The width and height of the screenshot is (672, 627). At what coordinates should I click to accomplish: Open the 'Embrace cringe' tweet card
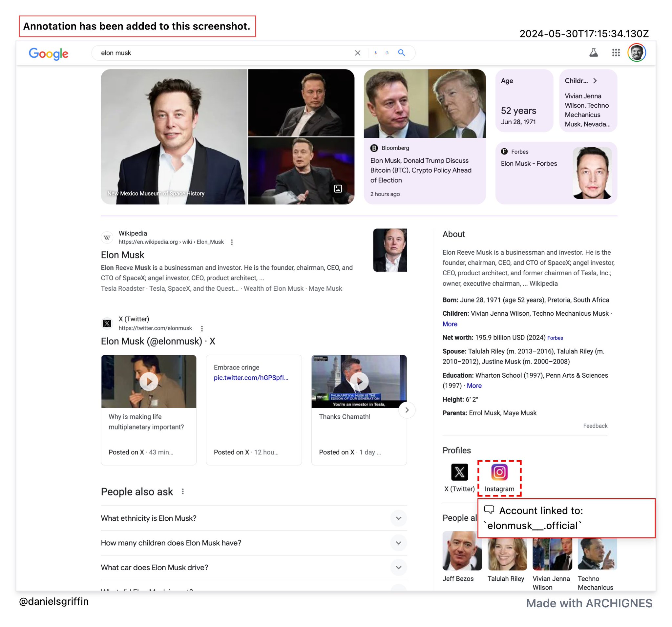click(254, 410)
